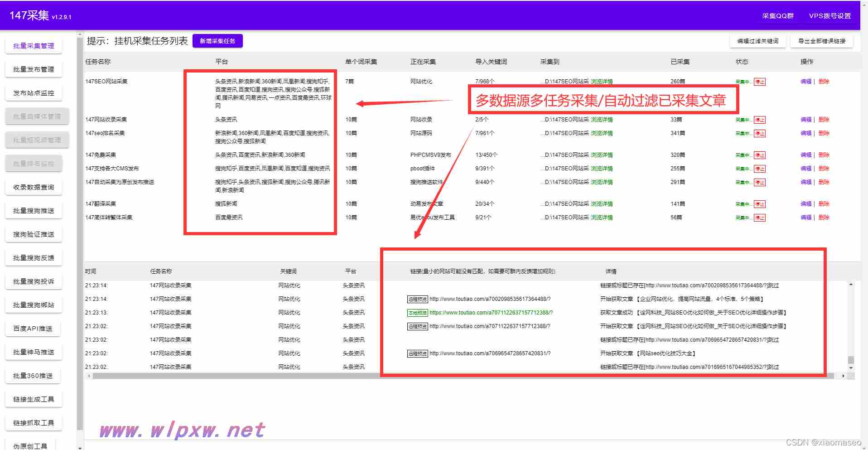
Task: Open 采集QQ群 in the header
Action: coord(778,16)
